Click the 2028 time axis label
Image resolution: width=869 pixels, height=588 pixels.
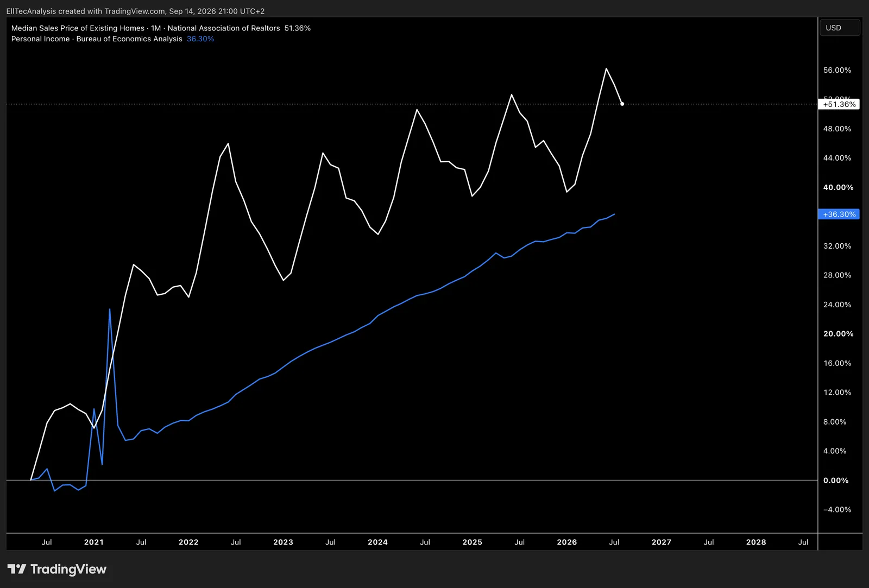coord(756,542)
